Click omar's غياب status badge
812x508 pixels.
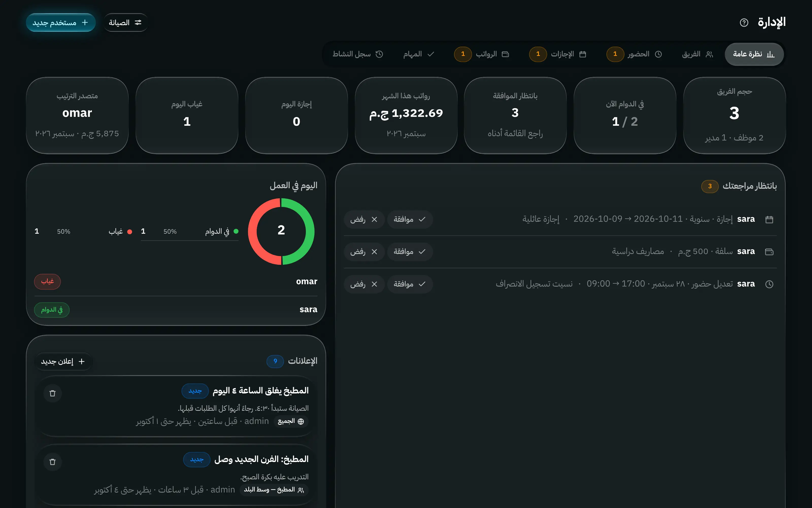point(47,281)
